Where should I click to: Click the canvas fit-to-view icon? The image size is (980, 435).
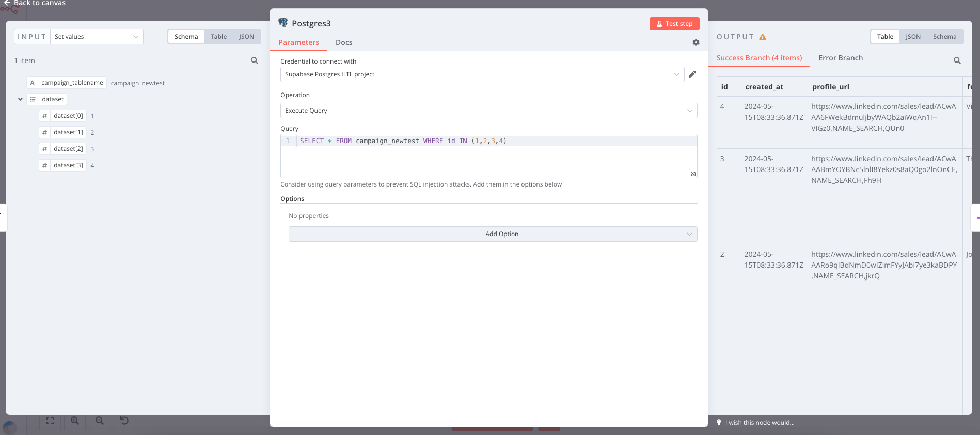point(50,421)
